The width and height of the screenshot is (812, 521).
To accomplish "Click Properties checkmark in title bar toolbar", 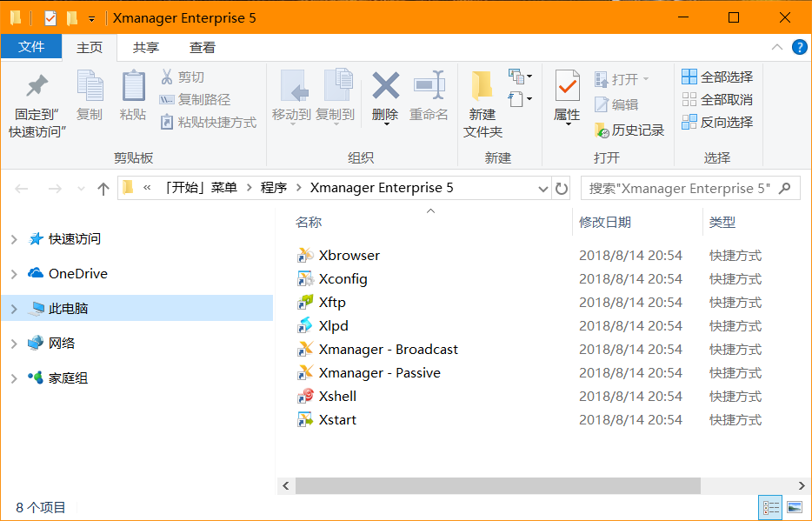I will point(50,18).
